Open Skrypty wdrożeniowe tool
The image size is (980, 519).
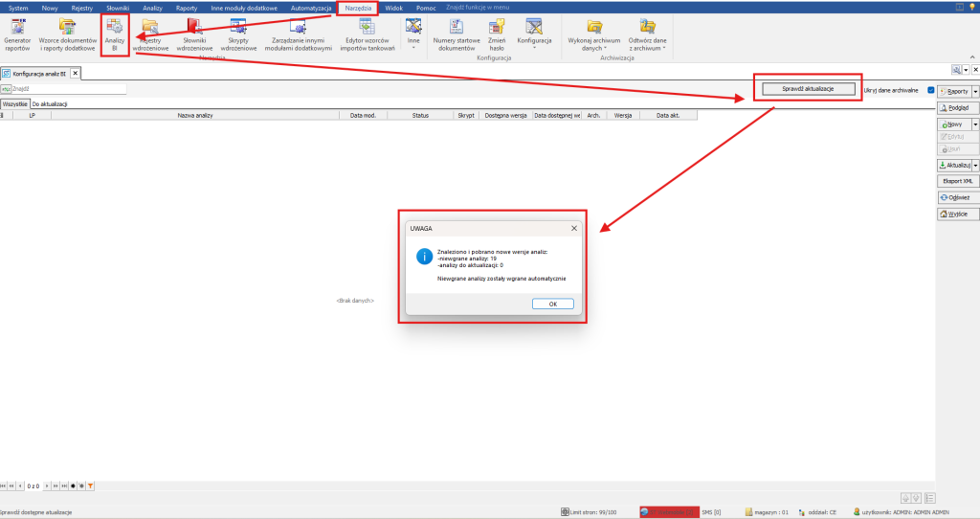point(238,35)
